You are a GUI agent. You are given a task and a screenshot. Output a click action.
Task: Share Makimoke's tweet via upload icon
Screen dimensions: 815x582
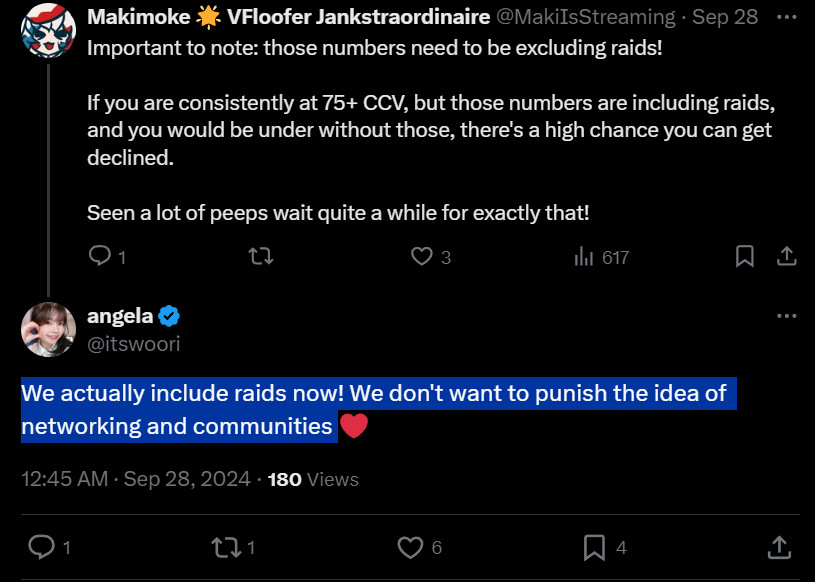(786, 256)
